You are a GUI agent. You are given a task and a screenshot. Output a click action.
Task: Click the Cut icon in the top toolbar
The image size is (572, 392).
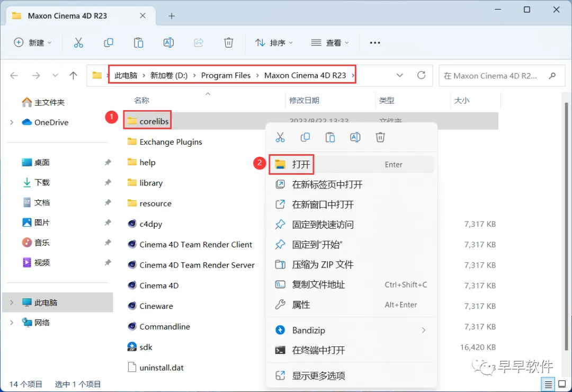pos(78,43)
